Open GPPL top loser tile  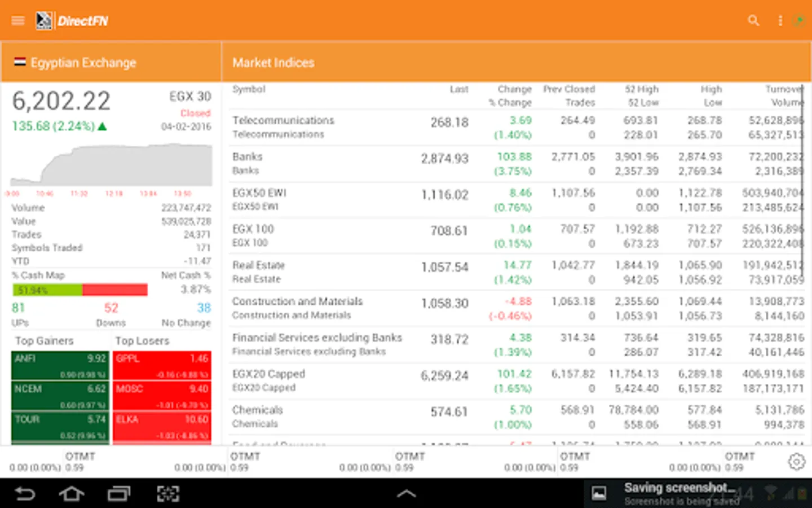point(162,366)
